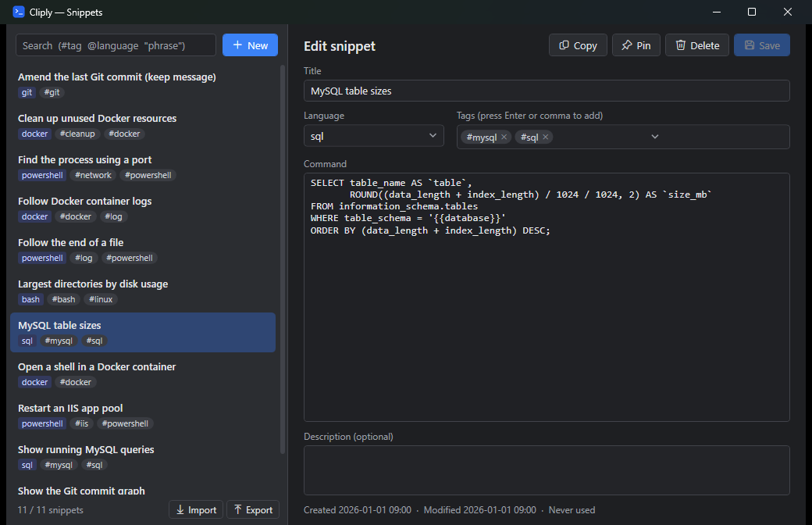Open Show running MySQL queries snippet
The height and width of the screenshot is (525, 812).
tap(143, 456)
